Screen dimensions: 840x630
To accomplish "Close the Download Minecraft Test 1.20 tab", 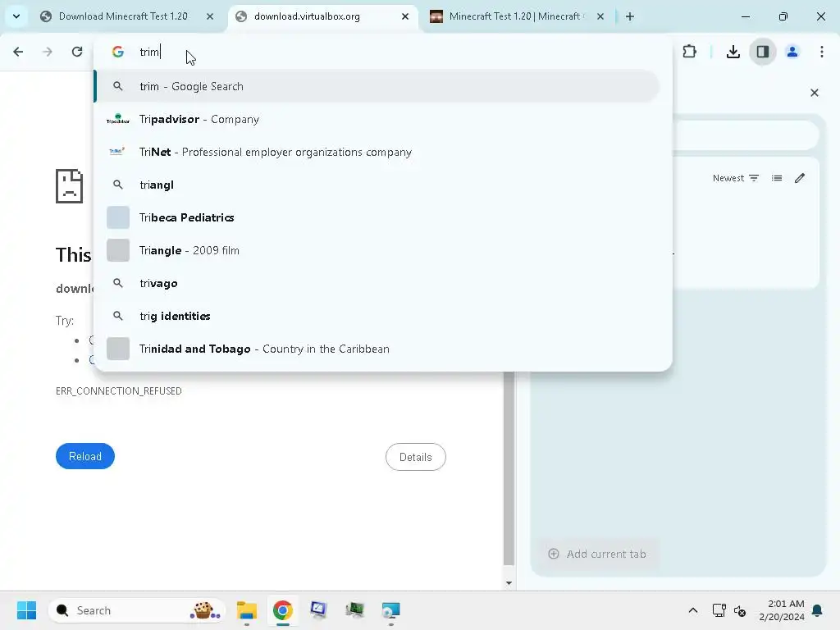I will (x=210, y=16).
